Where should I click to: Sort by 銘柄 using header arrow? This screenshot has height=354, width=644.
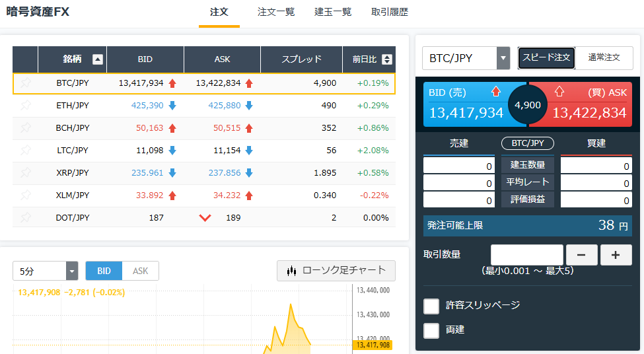[97, 59]
